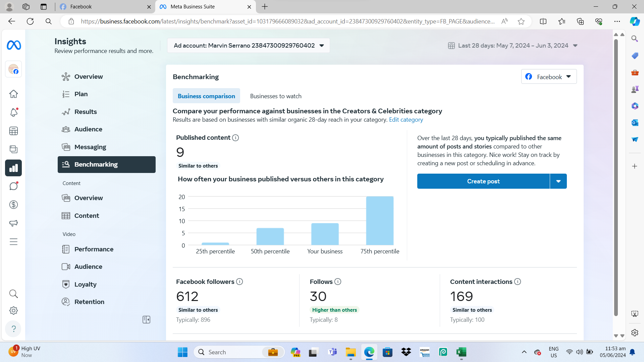Show hidden system tray icons

(524, 352)
